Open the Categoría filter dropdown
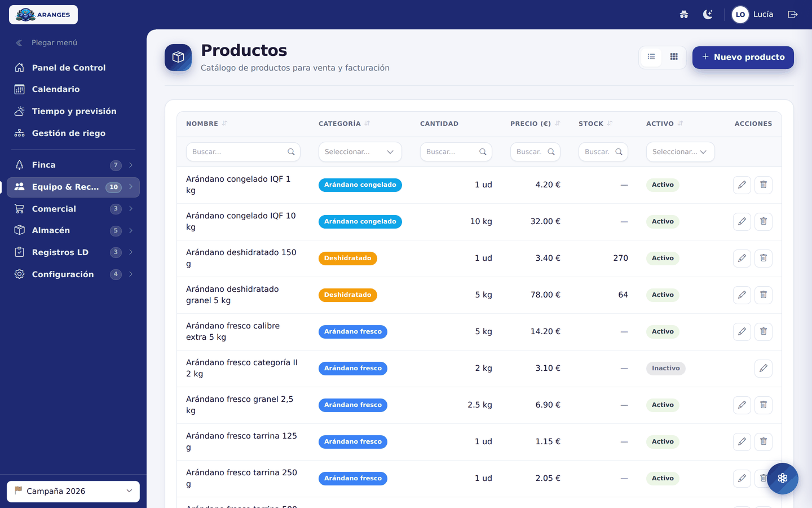 click(360, 152)
